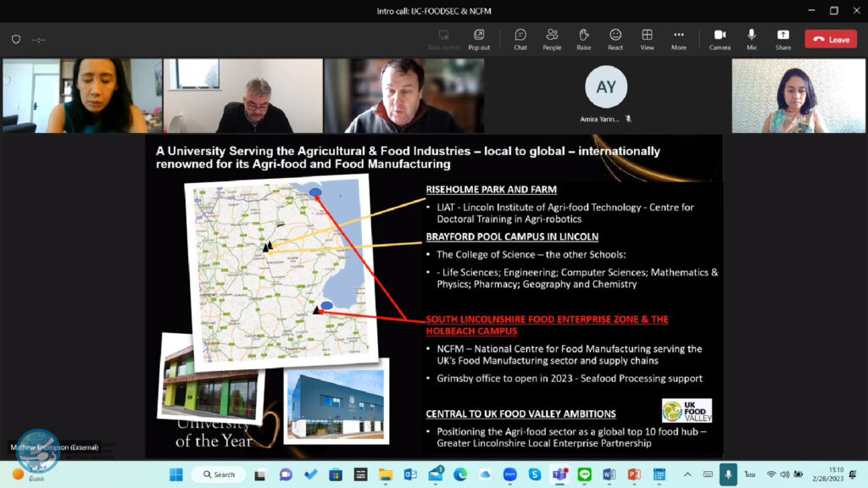Viewport: 868px width, 488px height.
Task: Click the tray microphone indicator
Action: (x=728, y=474)
